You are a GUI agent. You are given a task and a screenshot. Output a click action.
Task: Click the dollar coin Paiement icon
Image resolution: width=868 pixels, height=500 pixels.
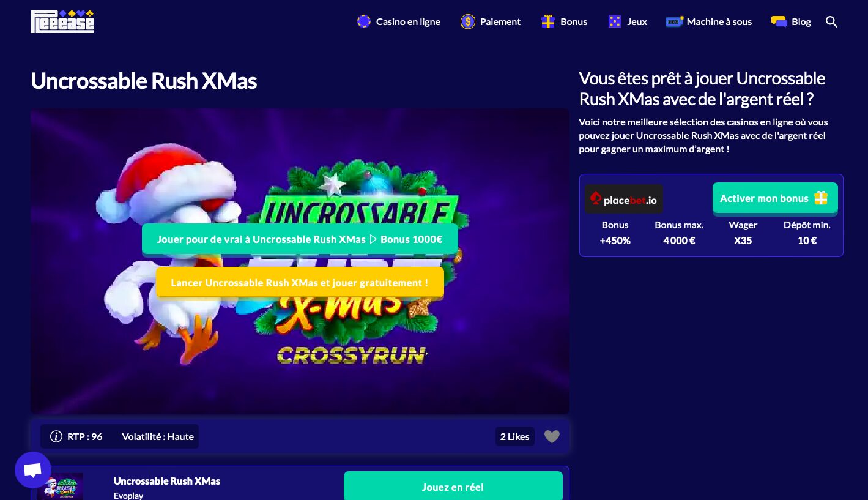(x=468, y=22)
